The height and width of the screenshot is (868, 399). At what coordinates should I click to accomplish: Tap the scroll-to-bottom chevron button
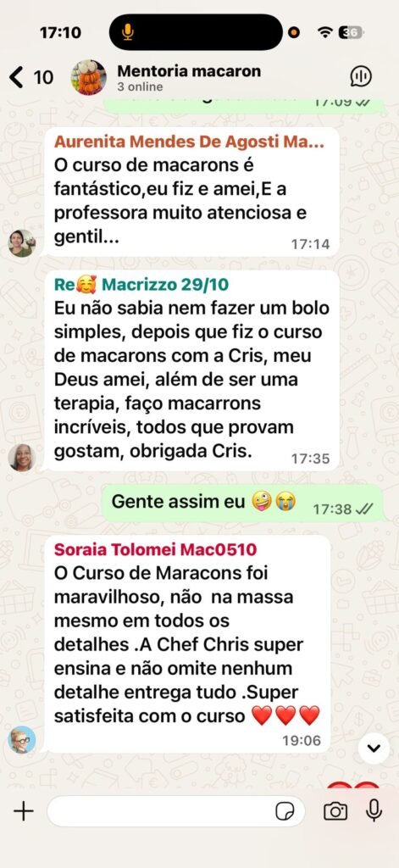pos(374,748)
